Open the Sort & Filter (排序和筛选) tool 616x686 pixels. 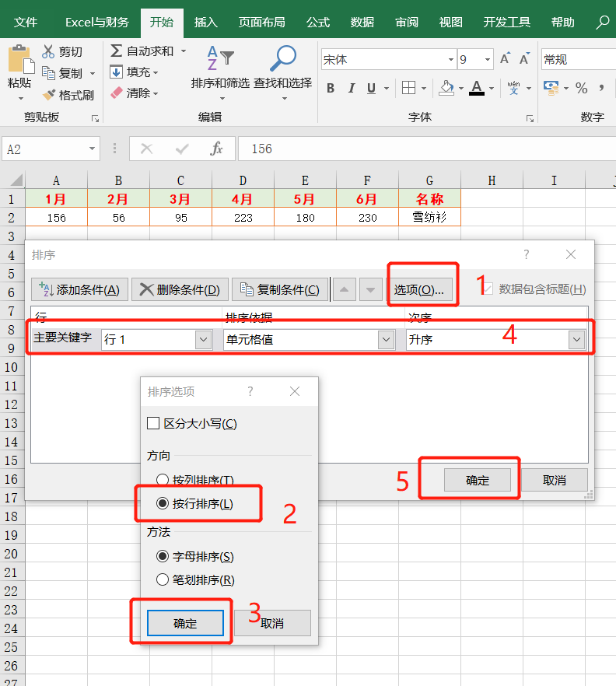(x=221, y=59)
